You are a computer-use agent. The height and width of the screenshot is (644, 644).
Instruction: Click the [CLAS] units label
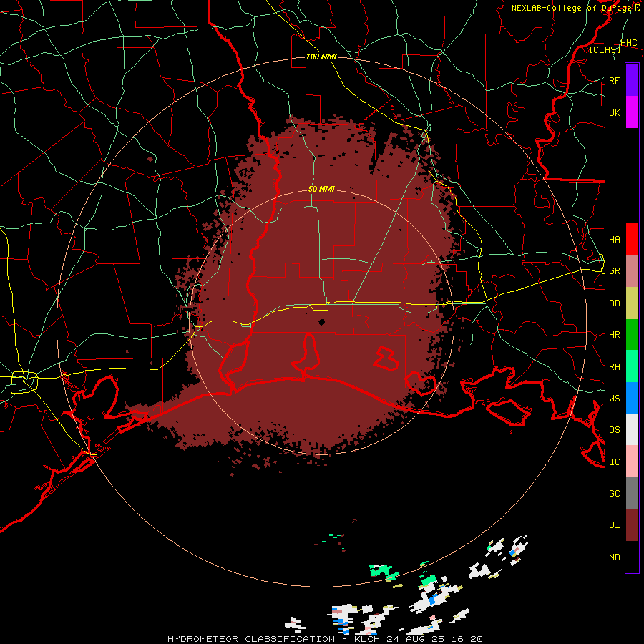(605, 49)
